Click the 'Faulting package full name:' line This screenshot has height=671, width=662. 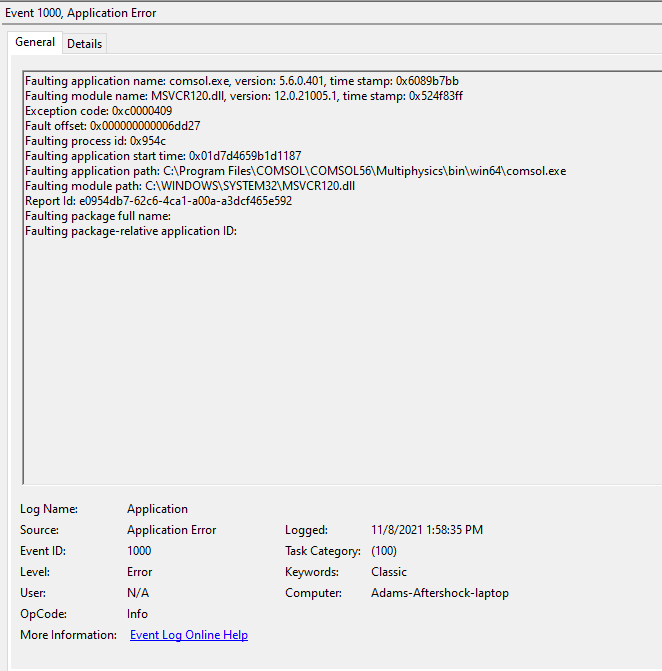click(98, 216)
